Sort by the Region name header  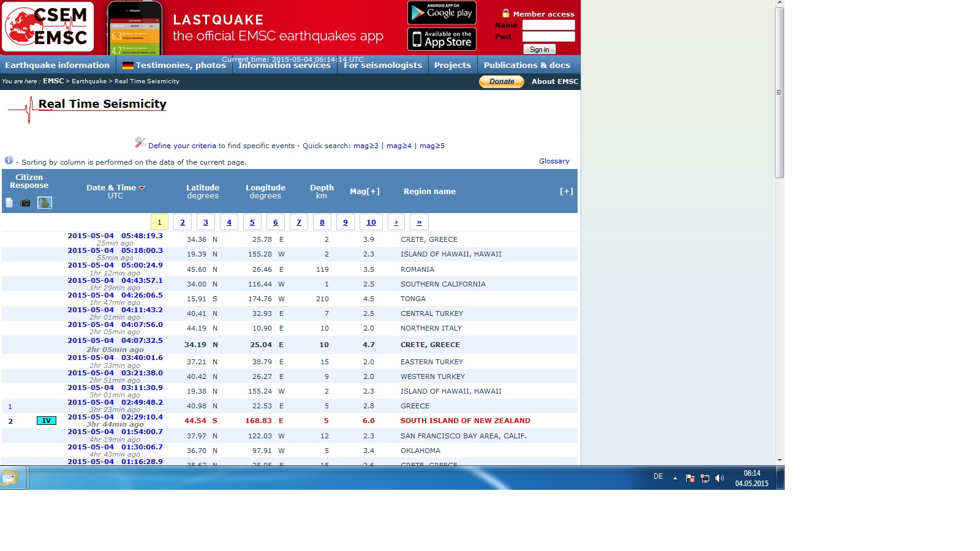(429, 192)
